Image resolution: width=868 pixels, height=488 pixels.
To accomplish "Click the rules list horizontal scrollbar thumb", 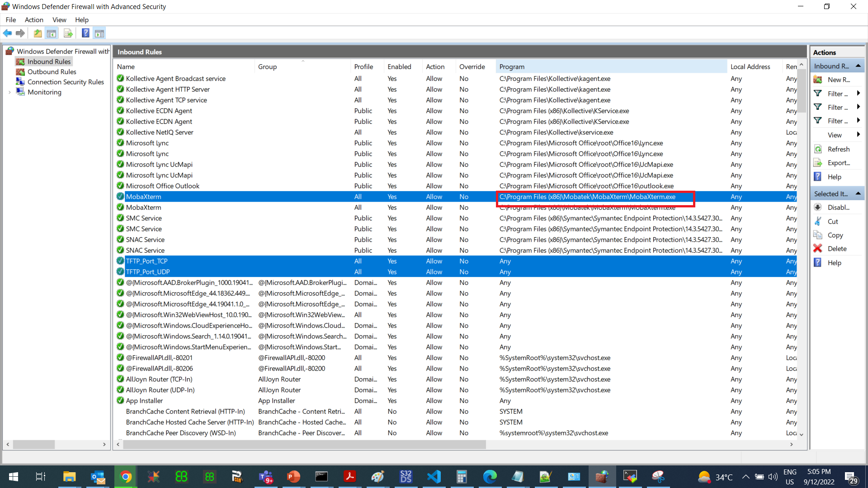I will (x=305, y=444).
